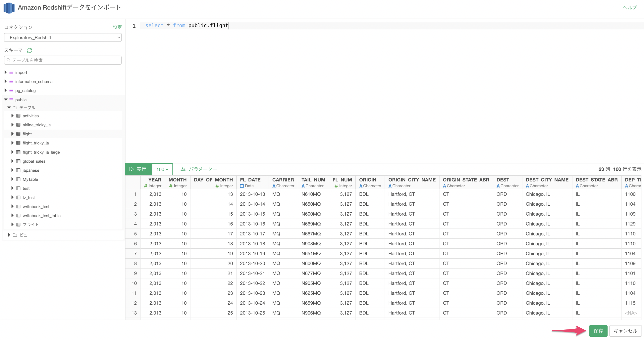Image resolution: width=644 pixels, height=340 pixels.
Task: Click the <NA> cell in row 13
Action: pyautogui.click(x=631, y=313)
